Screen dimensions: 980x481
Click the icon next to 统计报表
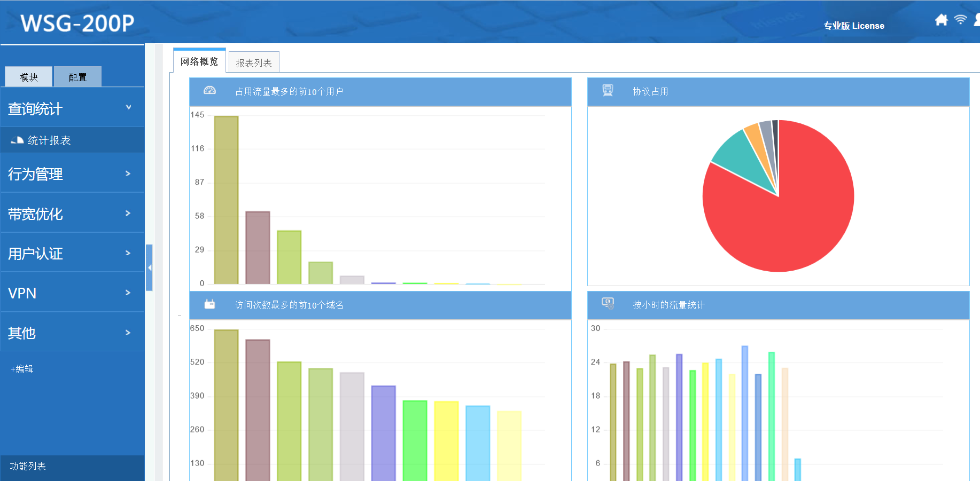(x=17, y=140)
